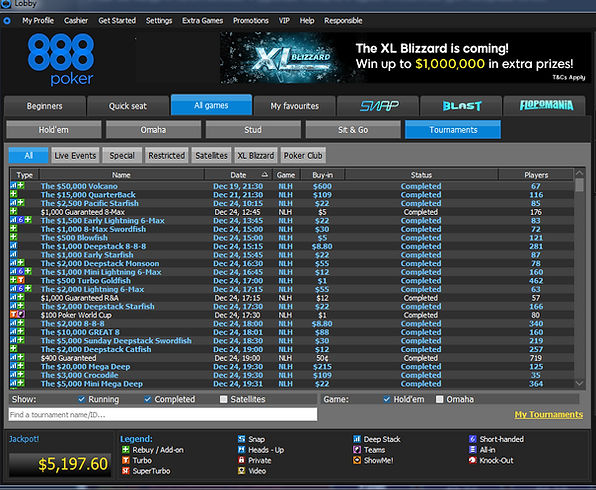Click the Private legend icon
Screen dimensions: 596x490
tap(241, 460)
